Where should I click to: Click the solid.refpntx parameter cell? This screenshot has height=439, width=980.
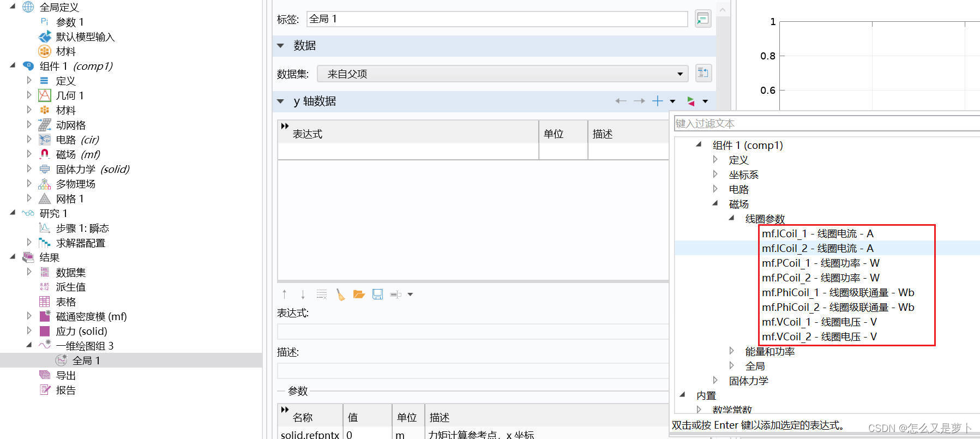coord(310,435)
